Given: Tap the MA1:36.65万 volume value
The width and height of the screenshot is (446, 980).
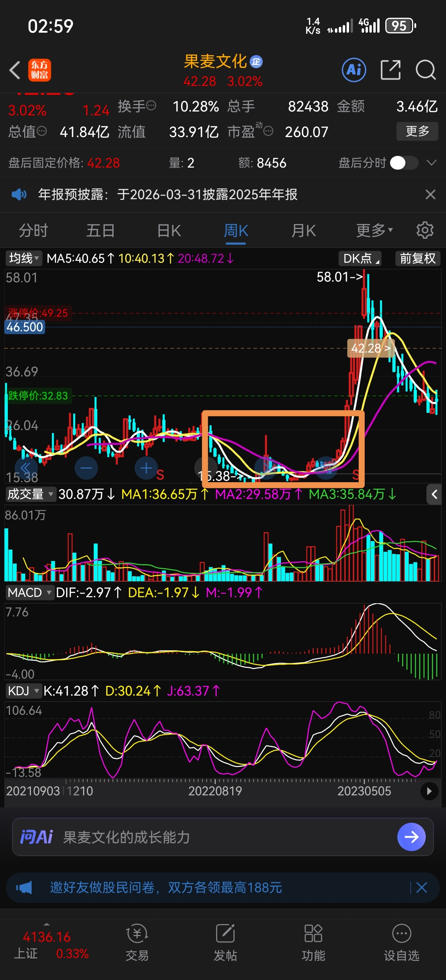Looking at the screenshot, I should (165, 494).
